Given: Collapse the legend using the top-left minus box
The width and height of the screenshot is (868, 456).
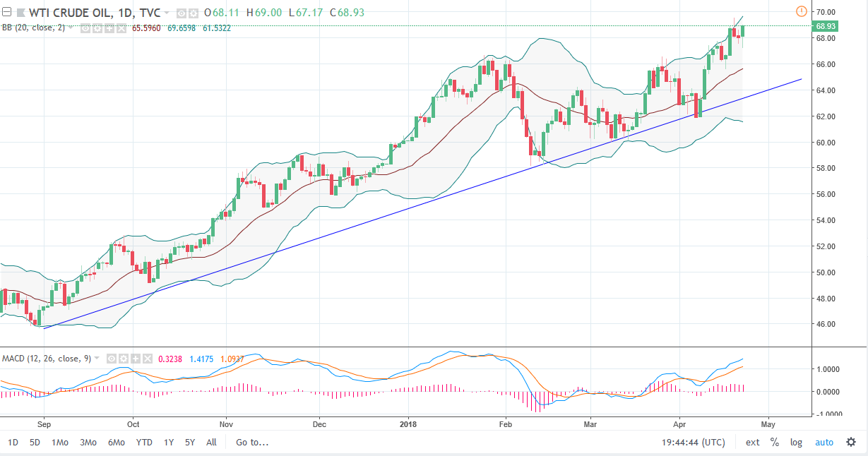Looking at the screenshot, I should (x=6, y=13).
